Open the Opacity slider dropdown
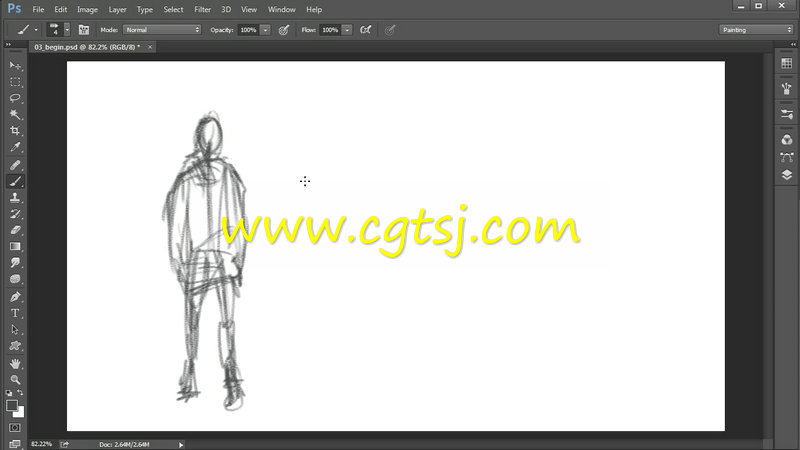 pyautogui.click(x=265, y=30)
